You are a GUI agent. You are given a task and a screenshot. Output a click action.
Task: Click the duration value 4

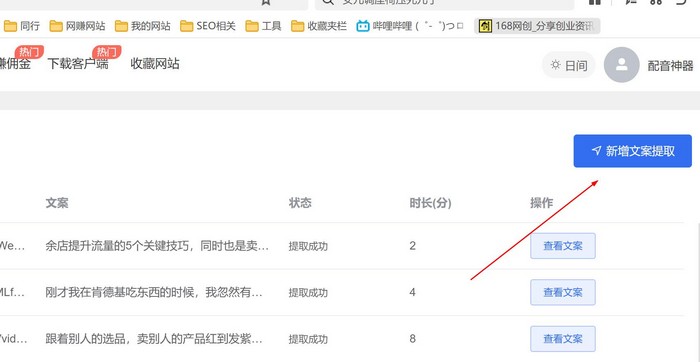coord(412,292)
